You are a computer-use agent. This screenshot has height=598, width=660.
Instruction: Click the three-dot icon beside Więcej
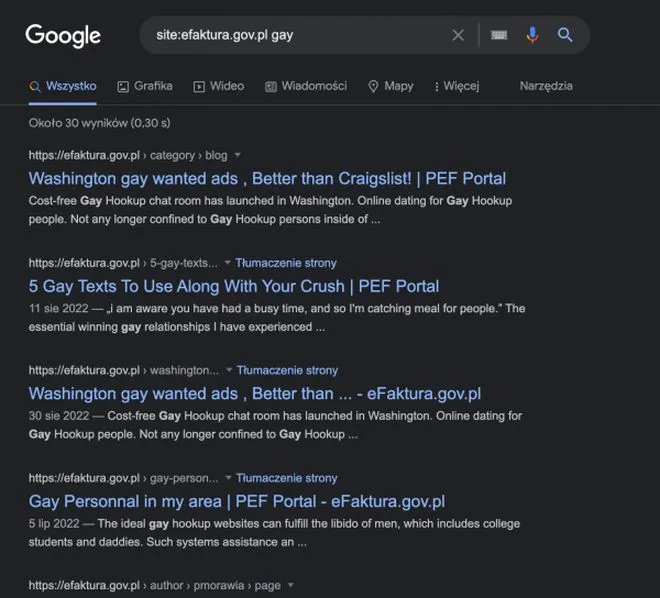436,87
